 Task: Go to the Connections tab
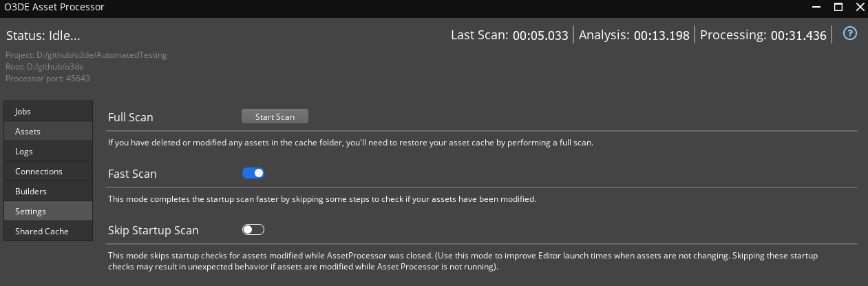pyautogui.click(x=48, y=171)
